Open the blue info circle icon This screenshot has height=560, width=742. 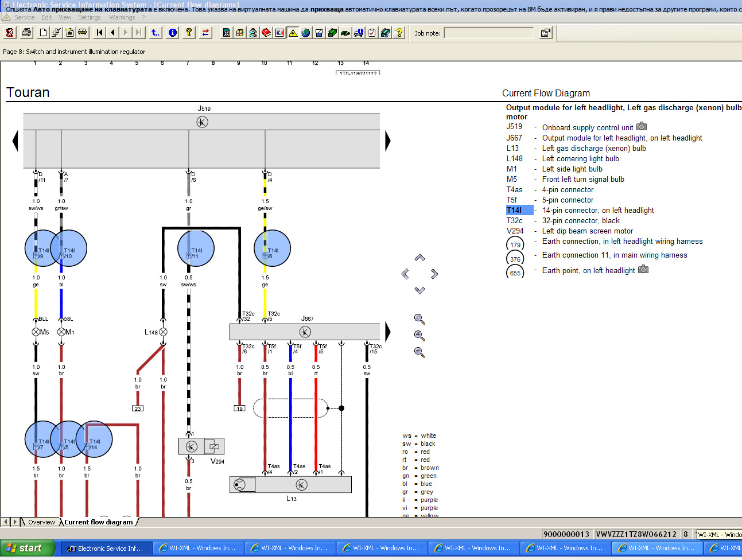tap(172, 33)
